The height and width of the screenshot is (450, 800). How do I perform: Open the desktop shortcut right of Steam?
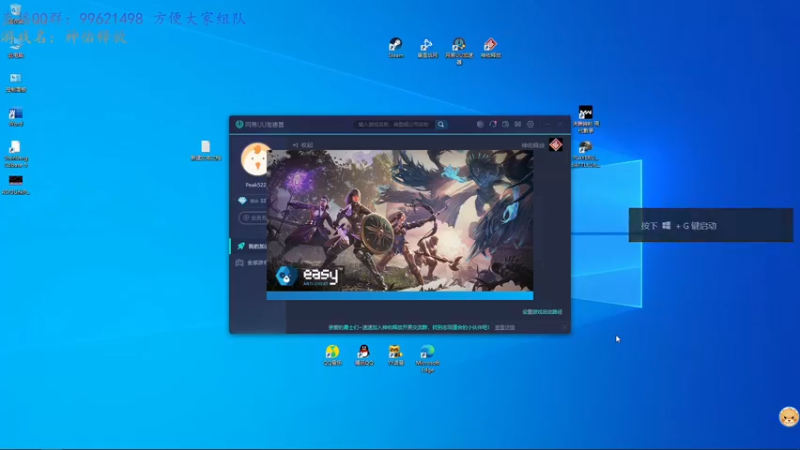pos(427,47)
